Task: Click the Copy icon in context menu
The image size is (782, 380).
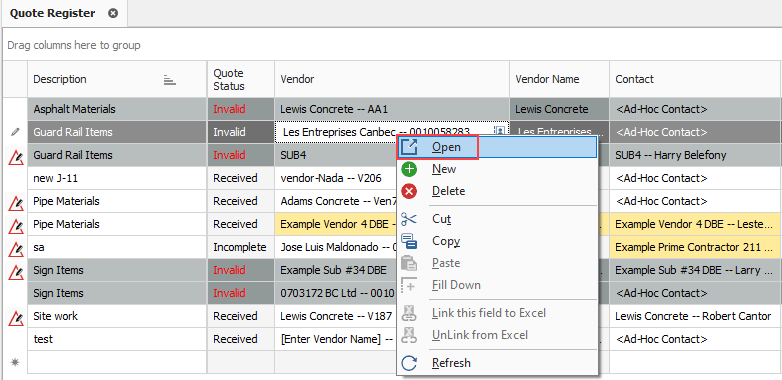Action: (x=409, y=241)
